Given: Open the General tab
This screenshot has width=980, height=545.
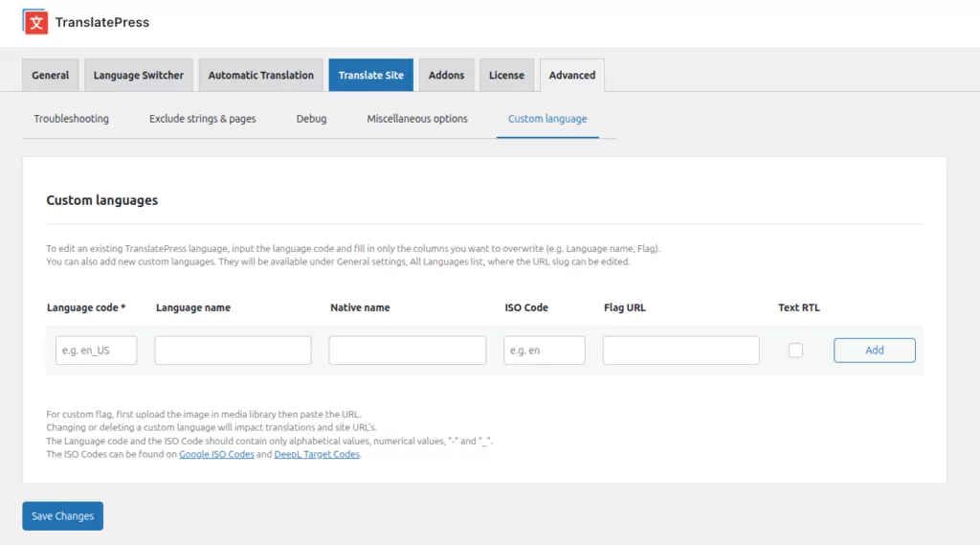Looking at the screenshot, I should pos(51,75).
